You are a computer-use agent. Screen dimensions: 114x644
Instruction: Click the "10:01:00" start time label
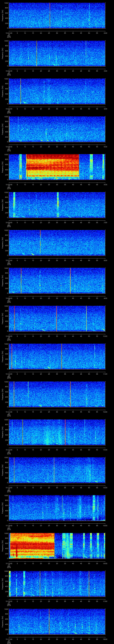click(x=9, y=33)
